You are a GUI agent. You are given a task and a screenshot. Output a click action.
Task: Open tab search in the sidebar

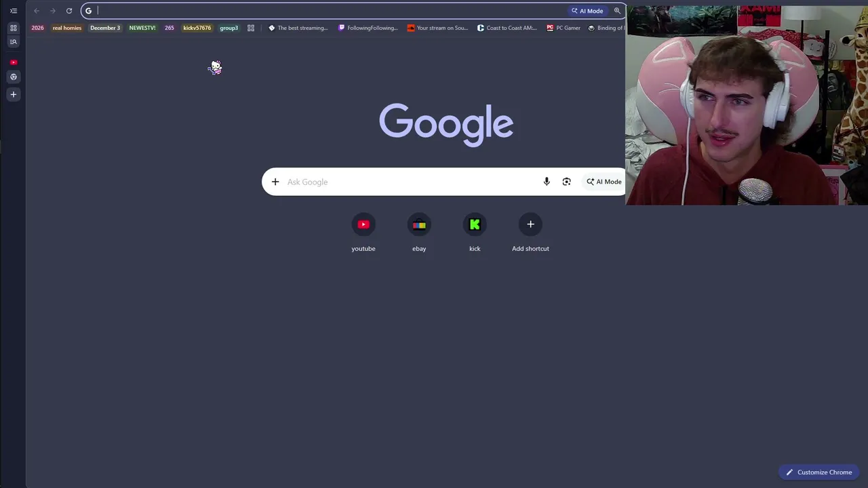tap(13, 42)
